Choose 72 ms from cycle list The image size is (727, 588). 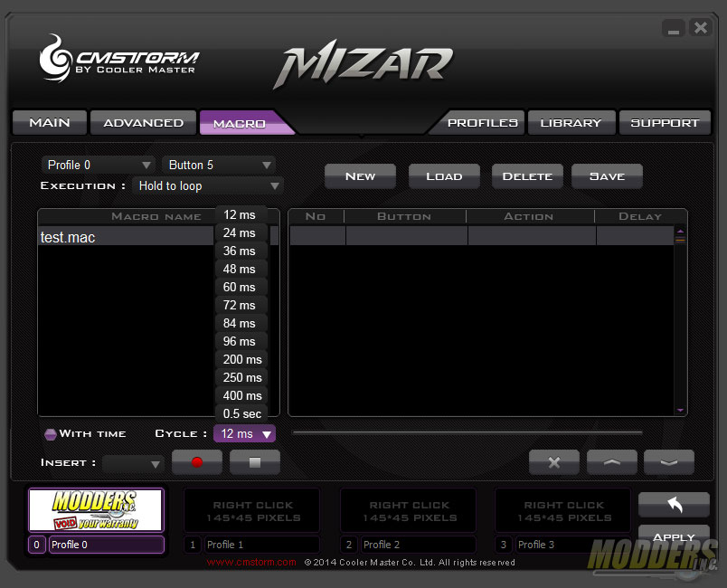(x=241, y=305)
